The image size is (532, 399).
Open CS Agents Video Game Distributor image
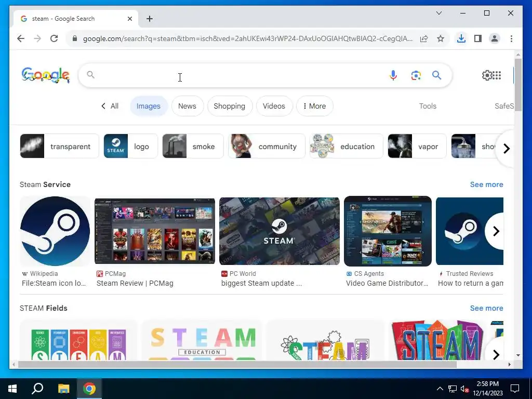(x=388, y=231)
